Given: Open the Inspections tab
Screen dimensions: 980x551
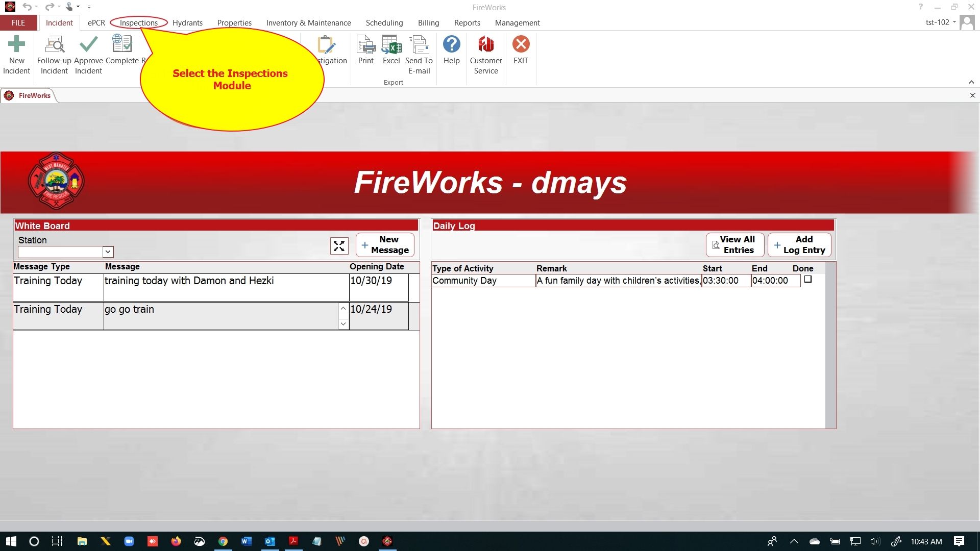Looking at the screenshot, I should pyautogui.click(x=138, y=23).
